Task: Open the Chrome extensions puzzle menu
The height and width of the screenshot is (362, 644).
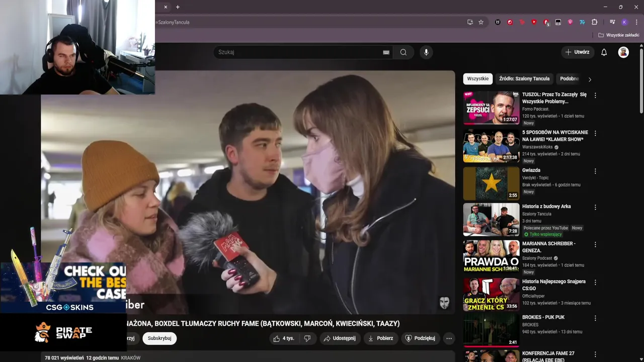Action: pyautogui.click(x=594, y=22)
